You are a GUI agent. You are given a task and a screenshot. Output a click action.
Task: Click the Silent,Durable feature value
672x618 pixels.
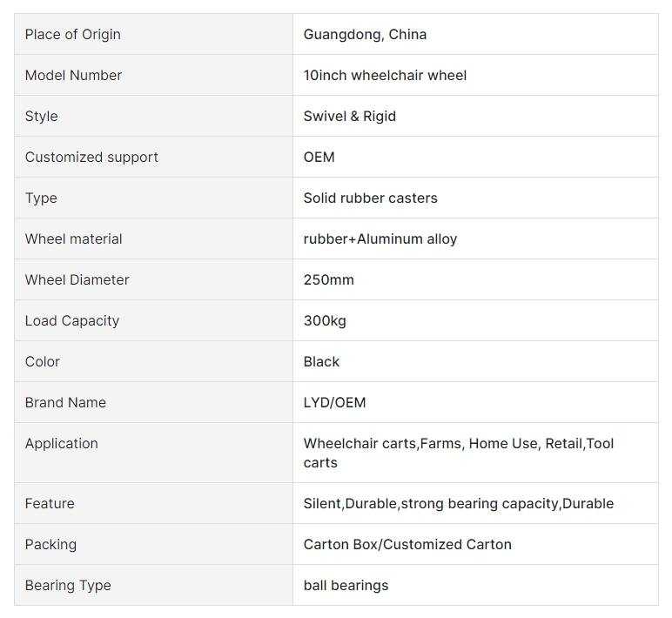pyautogui.click(x=458, y=503)
